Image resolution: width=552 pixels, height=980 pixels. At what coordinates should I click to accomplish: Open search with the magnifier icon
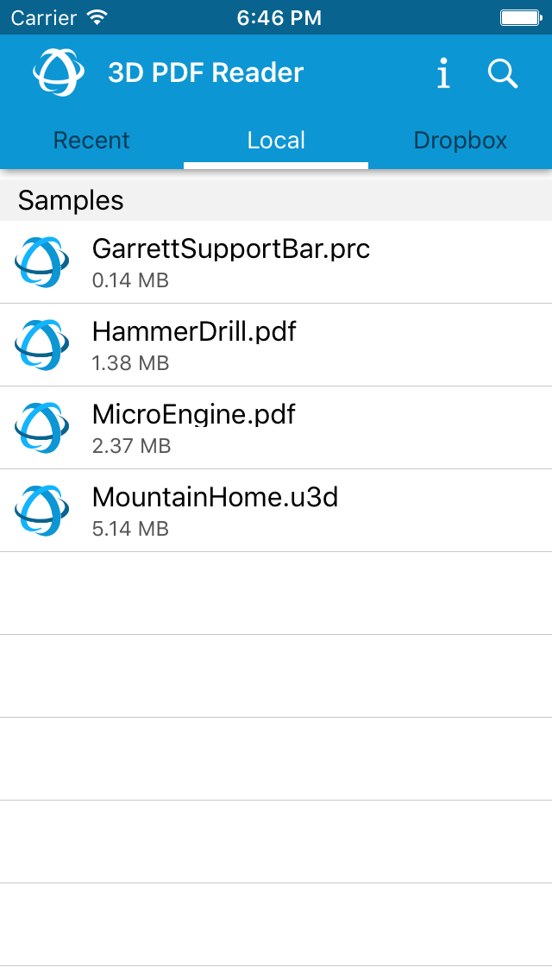(502, 74)
